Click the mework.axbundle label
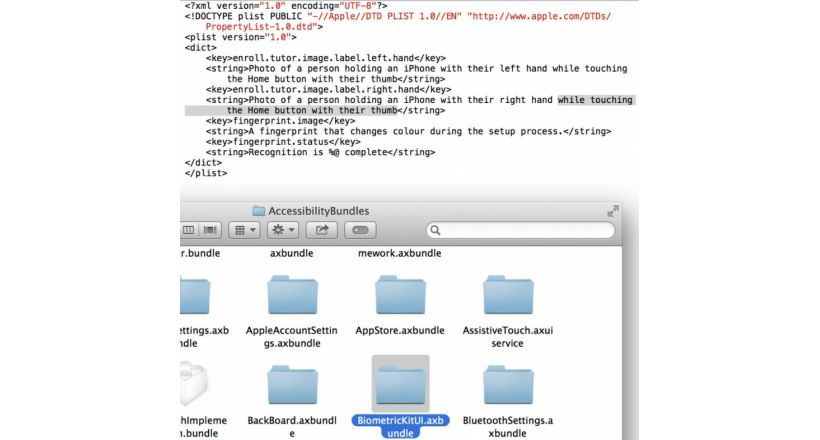The image size is (820, 440). click(x=400, y=253)
